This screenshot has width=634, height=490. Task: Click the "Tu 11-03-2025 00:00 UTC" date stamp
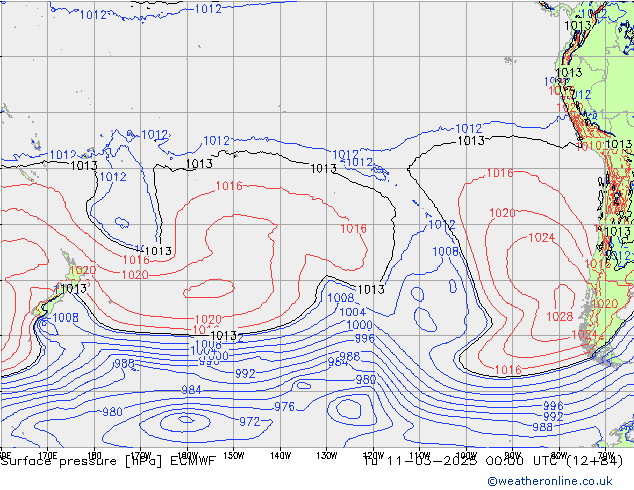(461, 461)
